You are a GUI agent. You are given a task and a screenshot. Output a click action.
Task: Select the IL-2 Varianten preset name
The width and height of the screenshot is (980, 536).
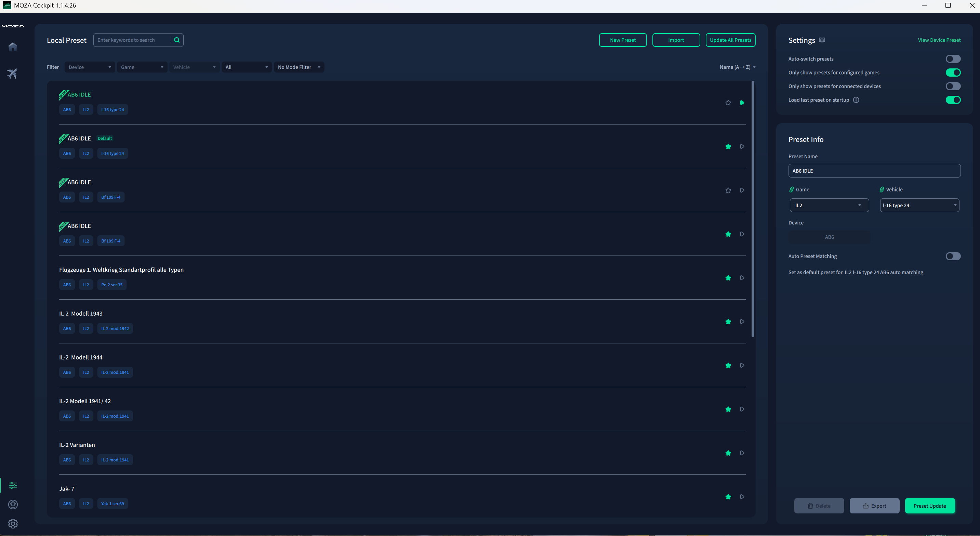(77, 445)
